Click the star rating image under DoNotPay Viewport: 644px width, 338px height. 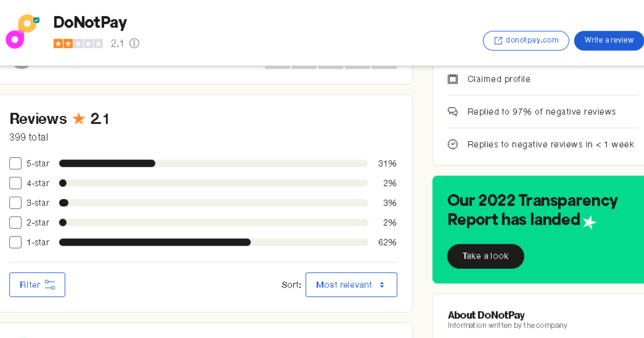click(x=78, y=43)
